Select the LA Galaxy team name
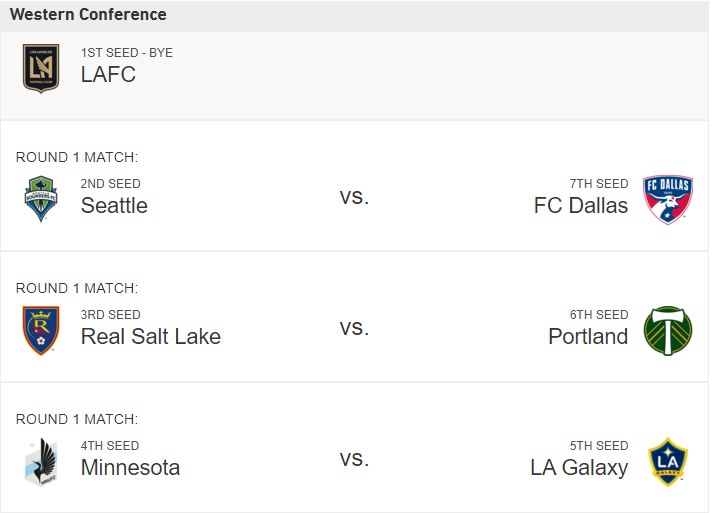 (x=579, y=468)
